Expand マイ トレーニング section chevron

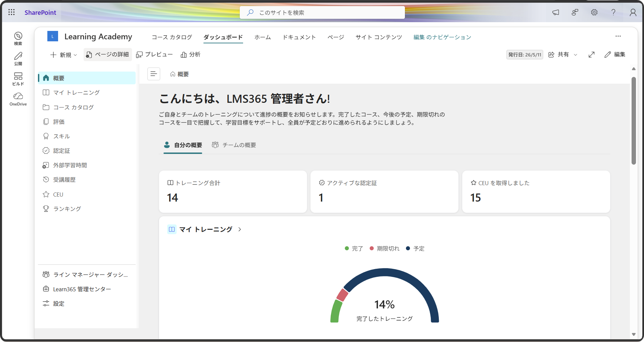pyautogui.click(x=240, y=229)
